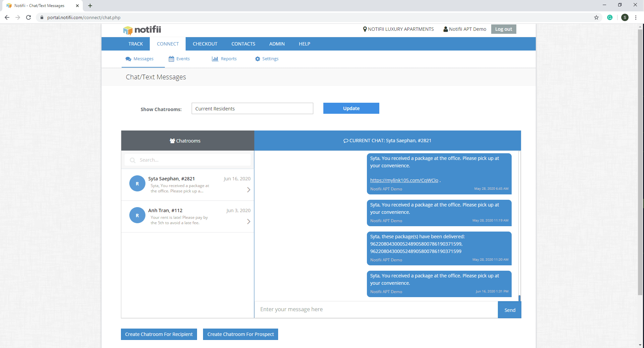Expand the Syta Saephan chatroom chevron

[248, 190]
